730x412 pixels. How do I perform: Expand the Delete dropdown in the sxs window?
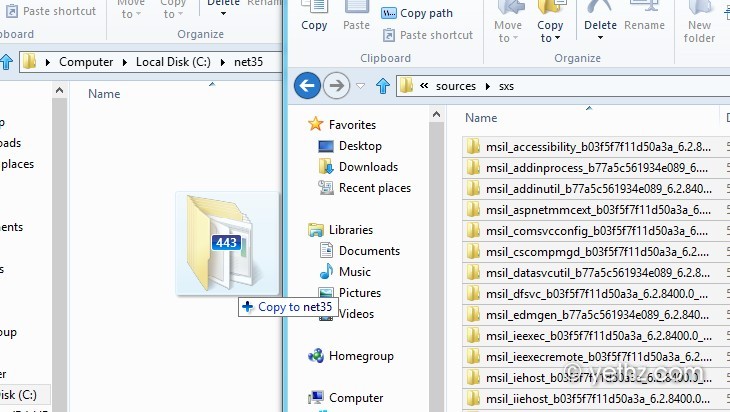600,39
